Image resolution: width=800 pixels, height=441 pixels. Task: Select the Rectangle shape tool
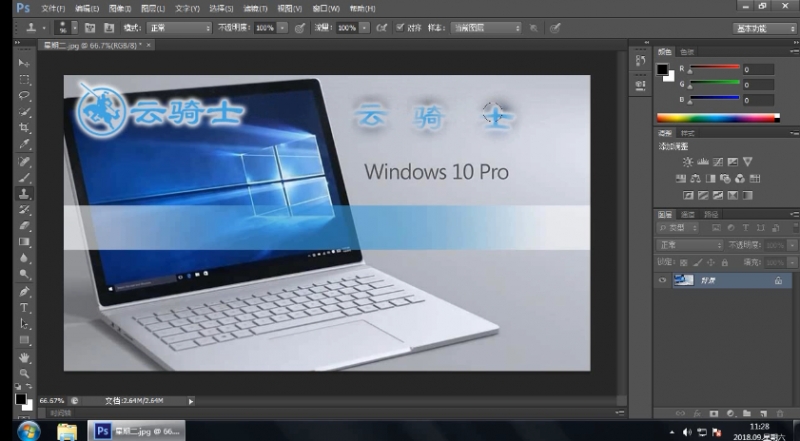tap(24, 340)
